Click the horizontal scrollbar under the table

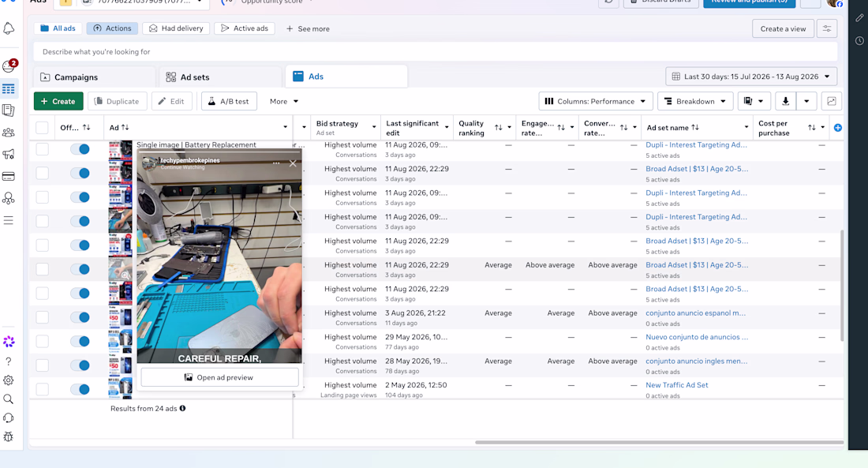coord(659,442)
